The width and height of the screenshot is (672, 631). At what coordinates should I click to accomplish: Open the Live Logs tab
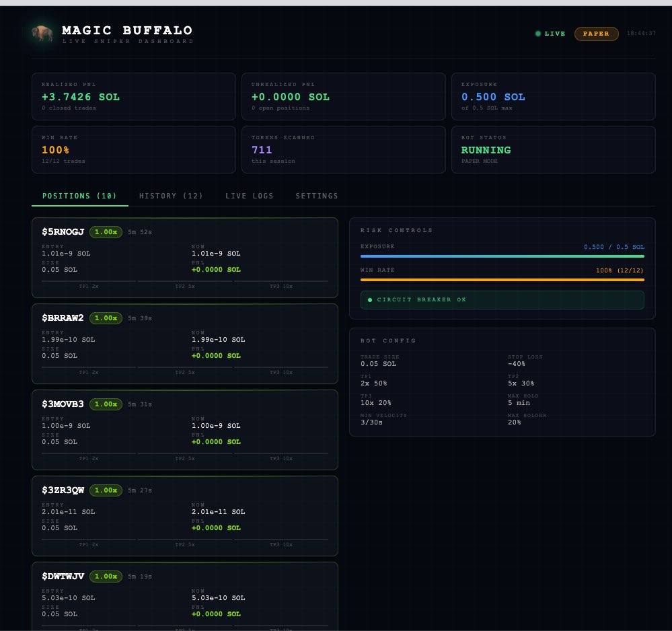[x=250, y=196]
